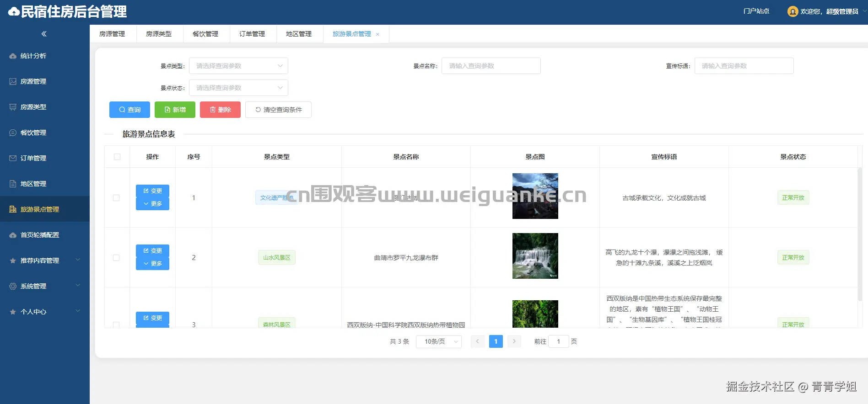Open the 景点状态 query dropdown
The height and width of the screenshot is (404, 868).
tap(238, 88)
